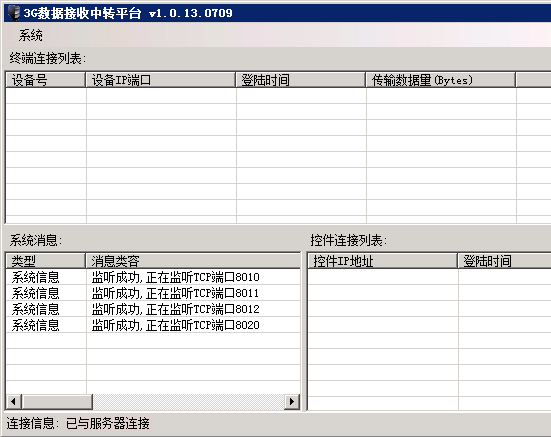Open the 系统 menu
Image resolution: width=551 pixels, height=437 pixels.
pos(31,35)
